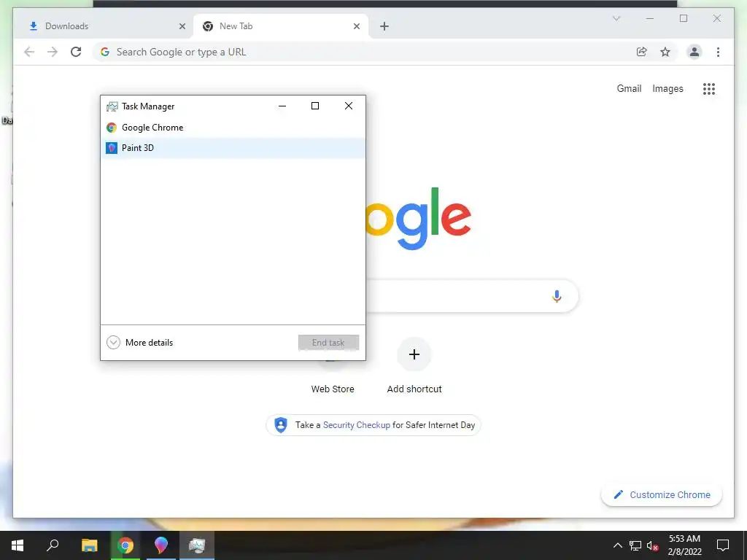747x560 pixels.
Task: Open muted volume tray icon
Action: tap(652, 545)
